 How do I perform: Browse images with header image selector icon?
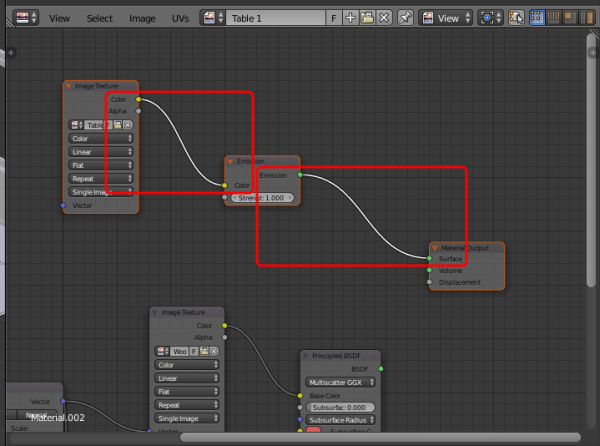(x=213, y=18)
